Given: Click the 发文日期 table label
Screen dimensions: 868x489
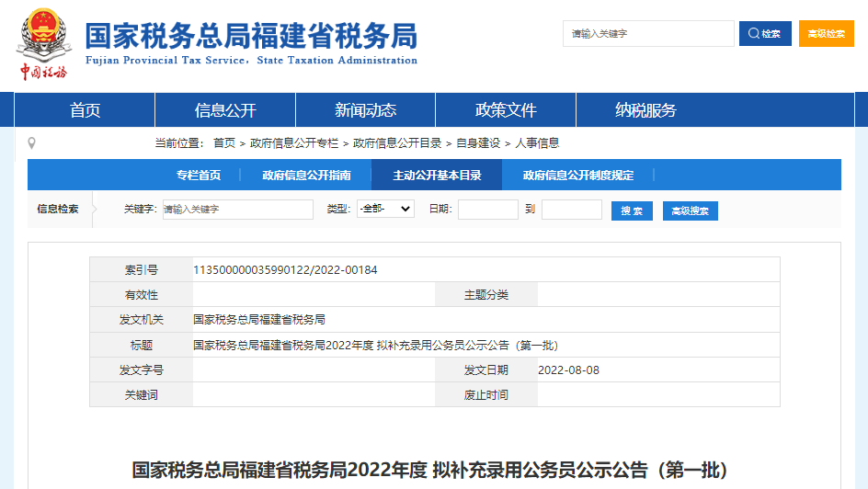Looking at the screenshot, I should coord(486,370).
